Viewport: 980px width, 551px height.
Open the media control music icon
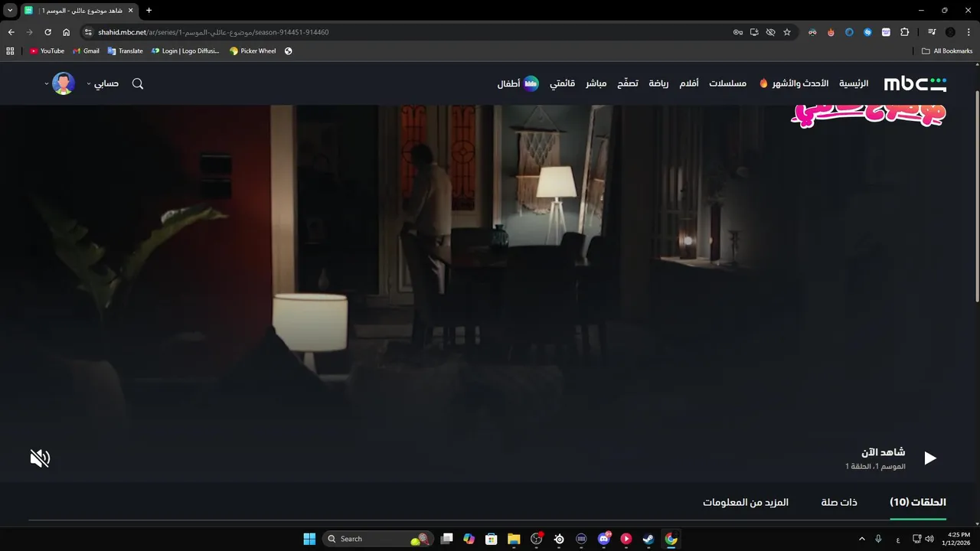[x=932, y=32]
